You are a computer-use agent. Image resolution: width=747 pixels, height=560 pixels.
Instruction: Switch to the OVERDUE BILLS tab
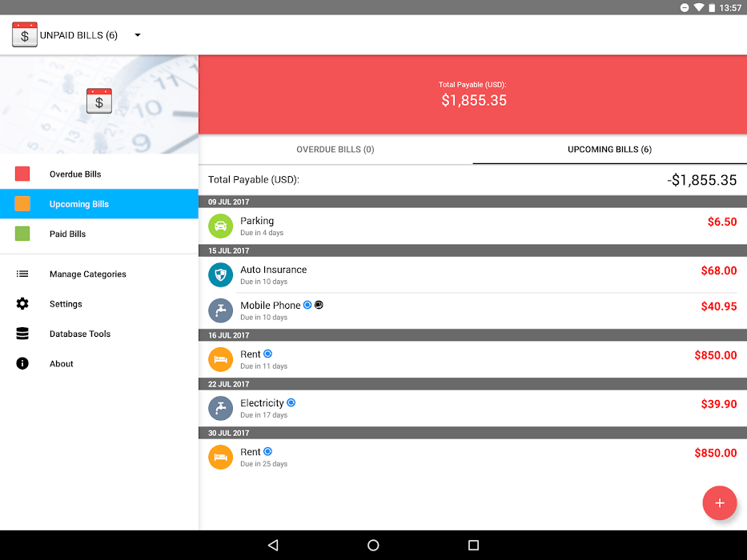(x=335, y=150)
